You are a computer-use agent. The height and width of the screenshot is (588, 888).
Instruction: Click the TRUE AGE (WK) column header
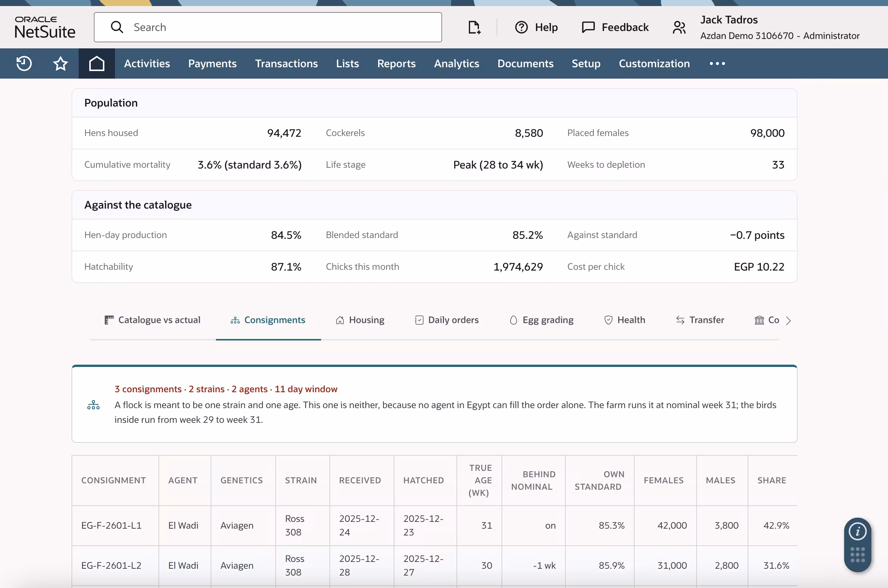(x=480, y=480)
